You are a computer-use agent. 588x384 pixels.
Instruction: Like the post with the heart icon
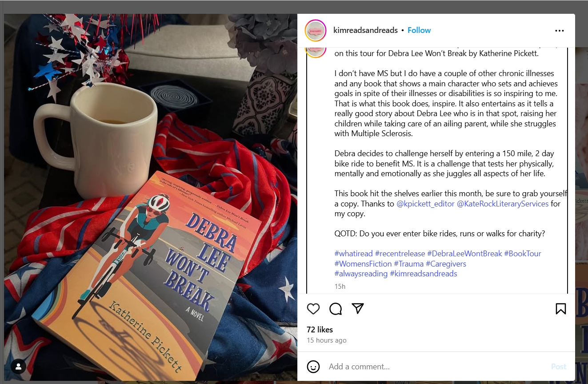pyautogui.click(x=313, y=309)
